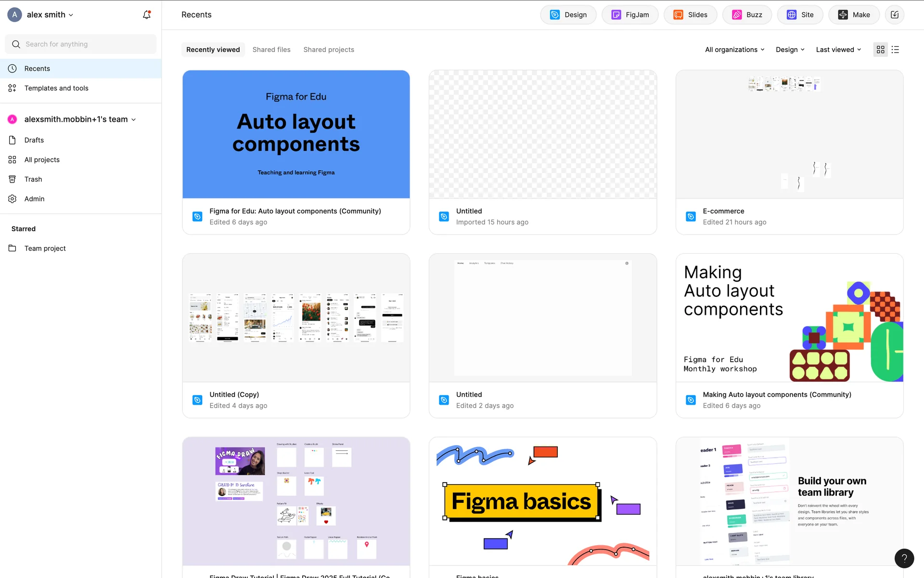Switch to the Shared projects tab
The image size is (924, 578).
point(329,50)
